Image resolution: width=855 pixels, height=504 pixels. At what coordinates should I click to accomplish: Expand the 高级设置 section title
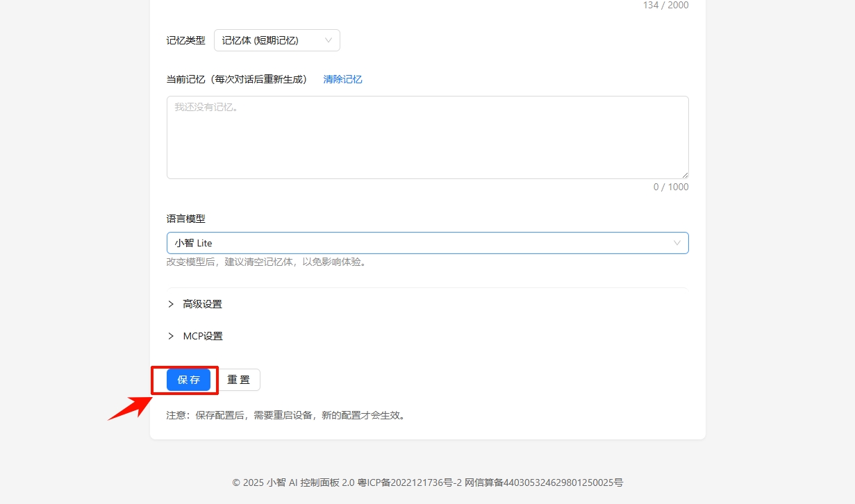click(202, 304)
